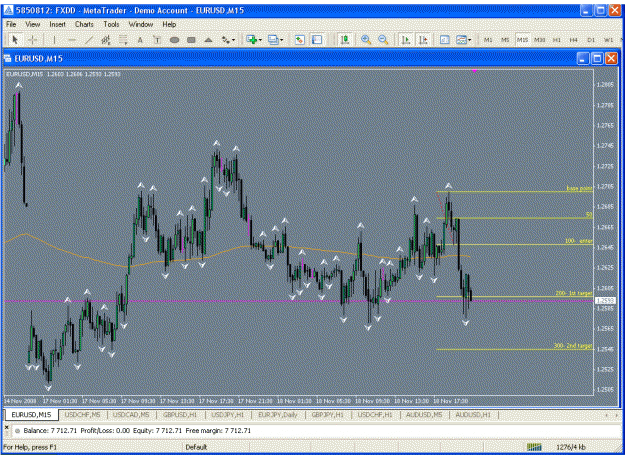Choose the trendline drawing tool
The width and height of the screenshot is (625, 455).
point(88,40)
